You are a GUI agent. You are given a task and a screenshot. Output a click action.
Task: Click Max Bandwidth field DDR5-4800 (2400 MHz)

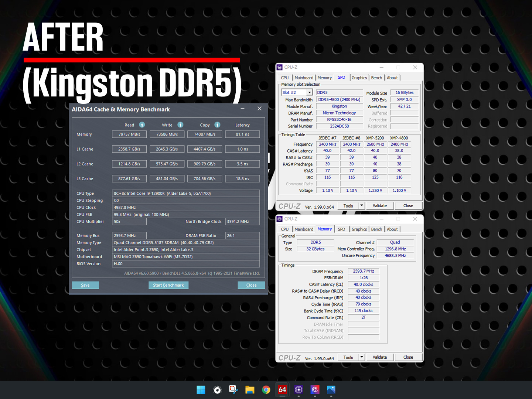(x=339, y=100)
